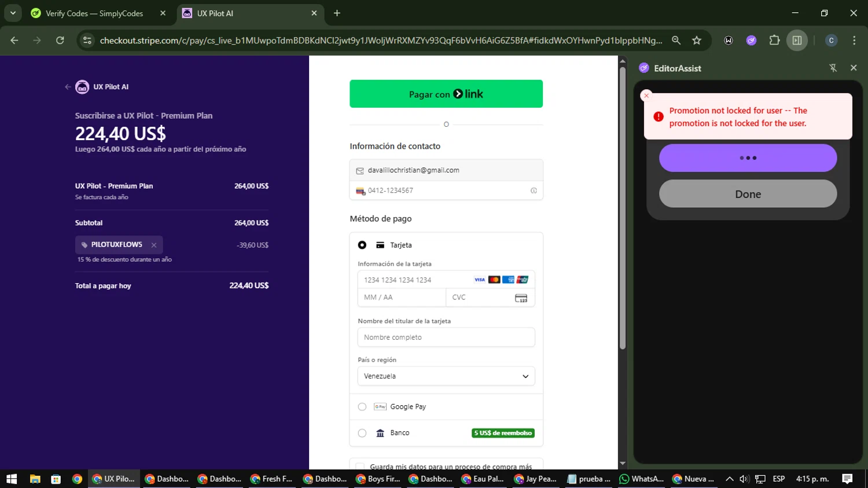Click the ESP language indicator
The image size is (868, 488).
(779, 479)
